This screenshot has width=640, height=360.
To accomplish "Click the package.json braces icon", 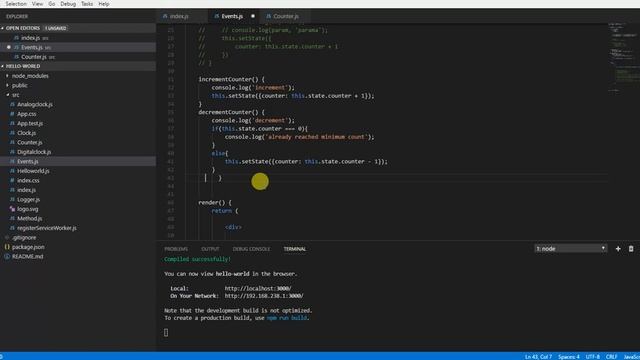I will pyautogui.click(x=7, y=247).
